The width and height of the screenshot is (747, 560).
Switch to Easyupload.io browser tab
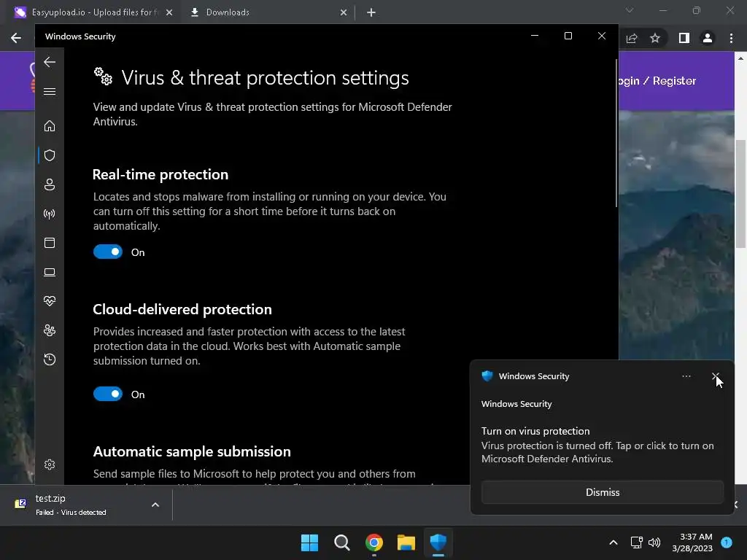coord(93,12)
